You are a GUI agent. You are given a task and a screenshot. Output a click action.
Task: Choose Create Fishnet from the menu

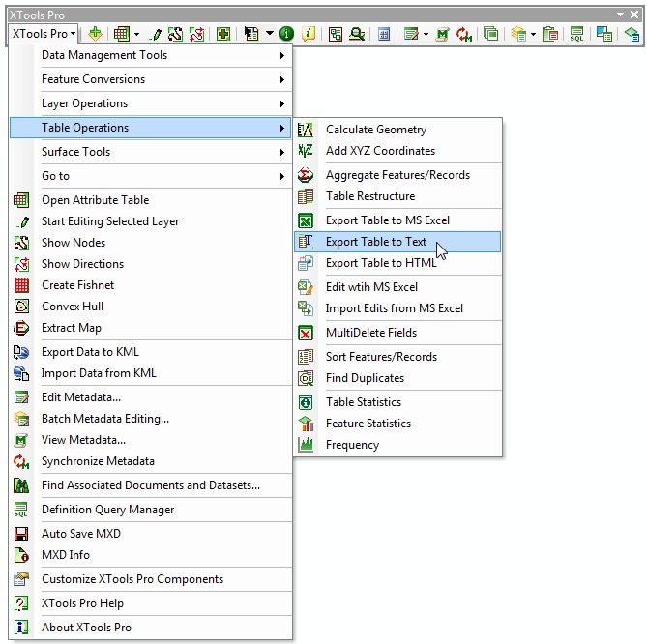click(151, 285)
